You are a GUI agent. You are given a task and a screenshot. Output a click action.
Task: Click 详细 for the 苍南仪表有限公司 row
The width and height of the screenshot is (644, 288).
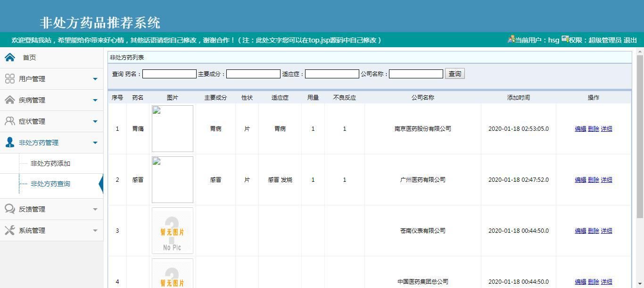606,231
